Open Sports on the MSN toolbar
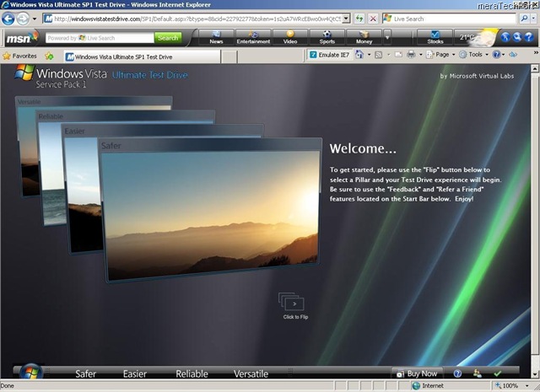540x392 pixels. tap(327, 37)
